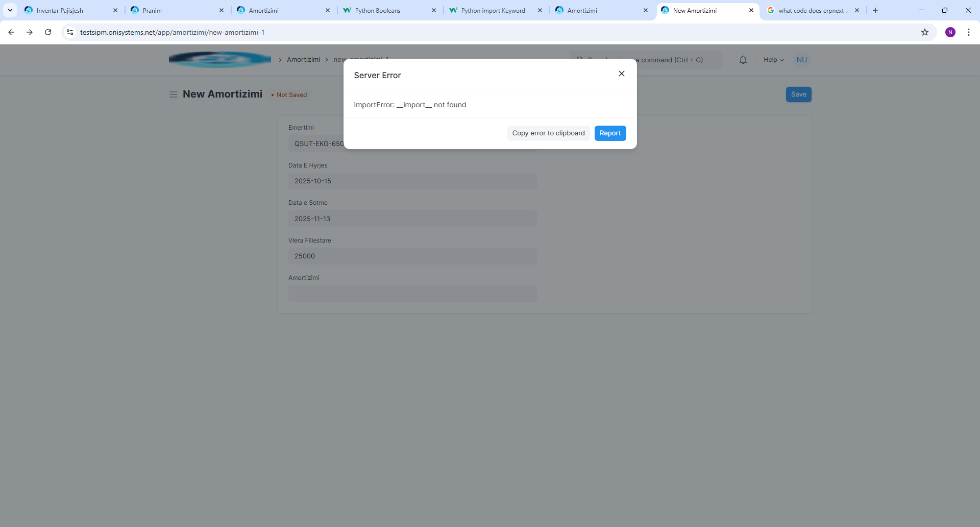The height and width of the screenshot is (527, 980).
Task: Open the notifications bell
Action: pos(743,60)
